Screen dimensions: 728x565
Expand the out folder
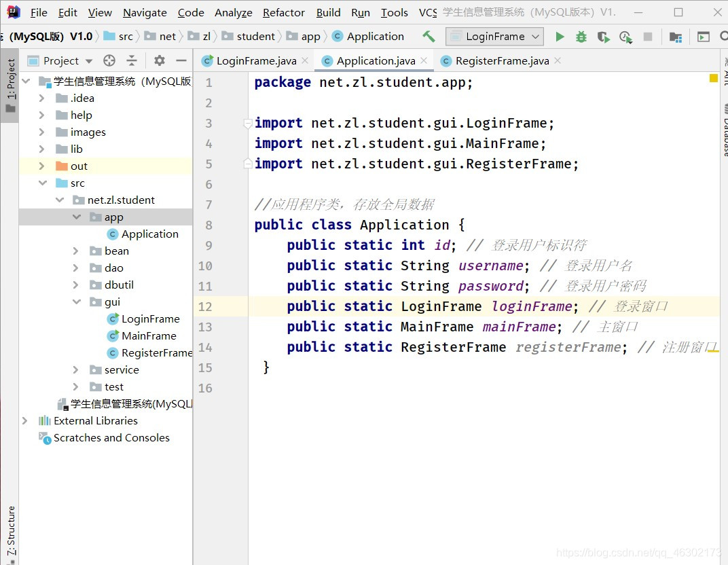coord(42,166)
